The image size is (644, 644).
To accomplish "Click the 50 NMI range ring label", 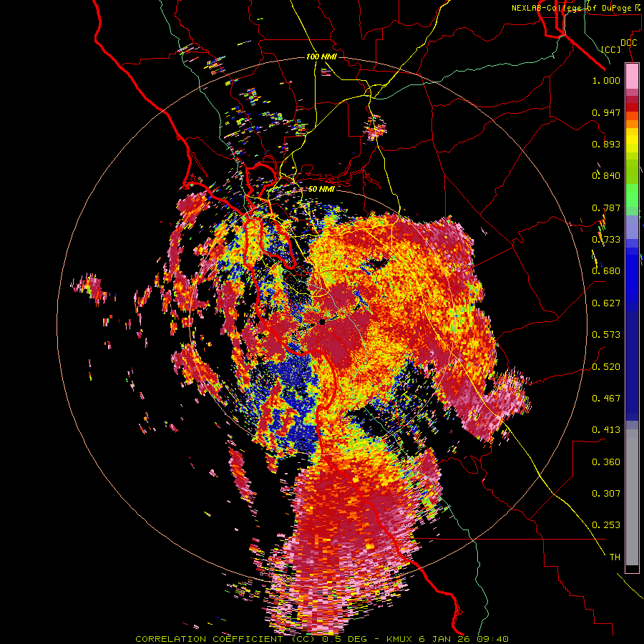I will tap(321, 189).
